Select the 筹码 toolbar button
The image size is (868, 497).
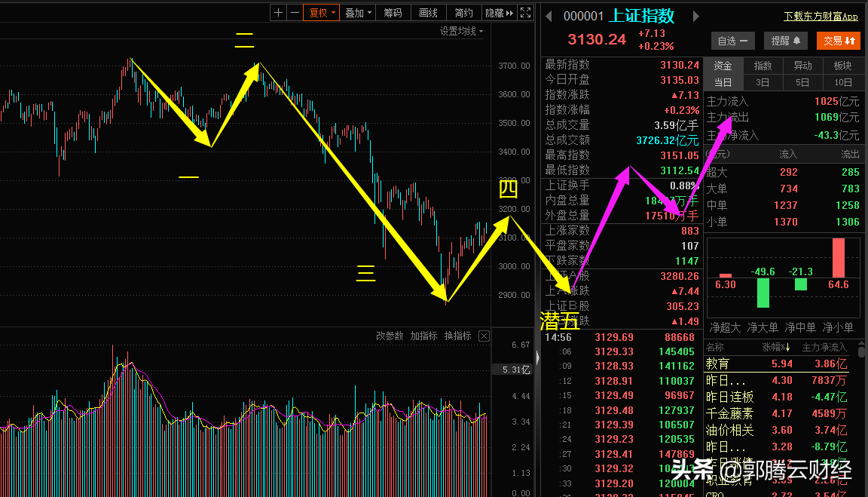click(393, 13)
